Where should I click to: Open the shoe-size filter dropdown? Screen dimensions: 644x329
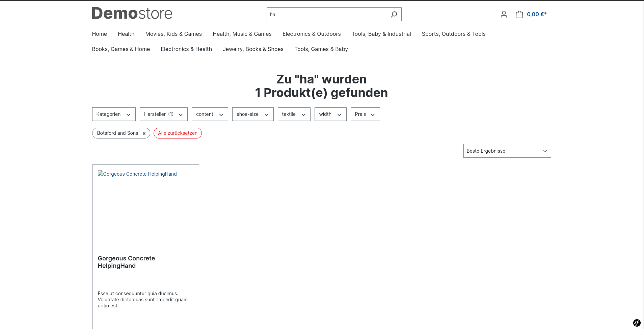coord(253,114)
